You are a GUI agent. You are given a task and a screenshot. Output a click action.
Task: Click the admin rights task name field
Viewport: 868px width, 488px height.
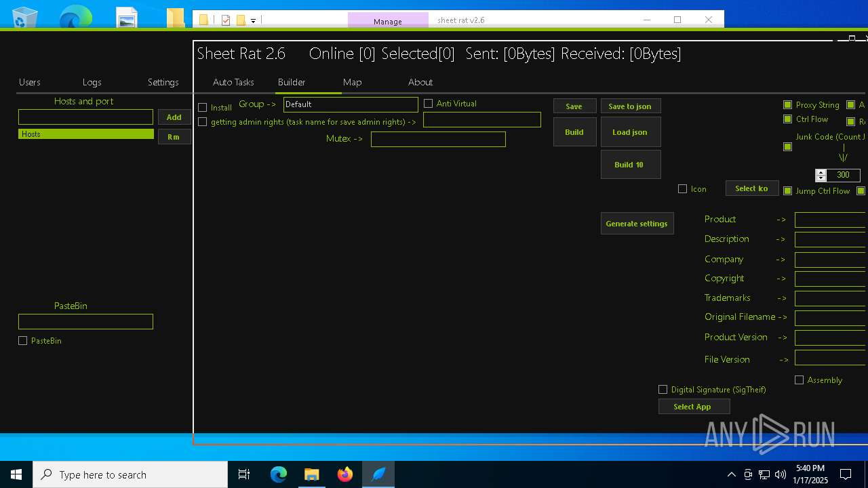pyautogui.click(x=482, y=120)
